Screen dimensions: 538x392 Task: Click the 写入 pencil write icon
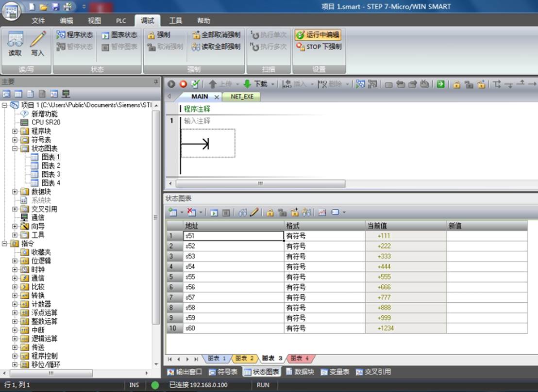coord(37,43)
